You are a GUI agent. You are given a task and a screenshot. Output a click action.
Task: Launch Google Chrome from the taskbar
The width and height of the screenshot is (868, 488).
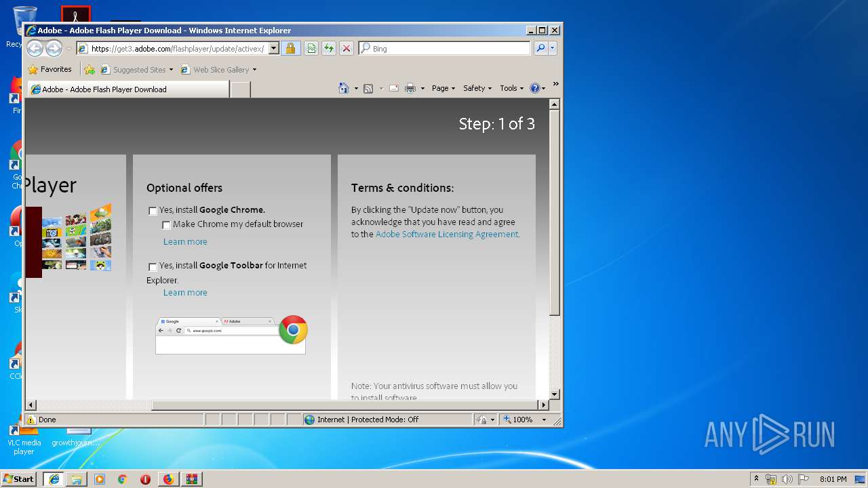[123, 479]
